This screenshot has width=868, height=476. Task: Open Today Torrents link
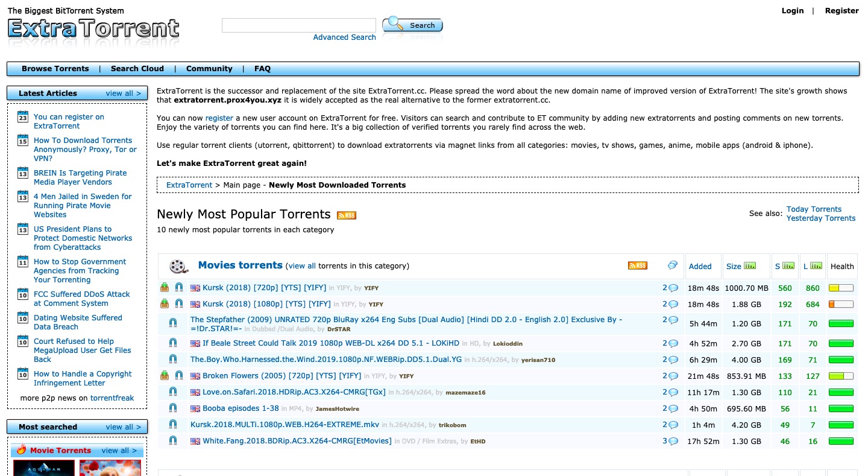click(x=814, y=209)
